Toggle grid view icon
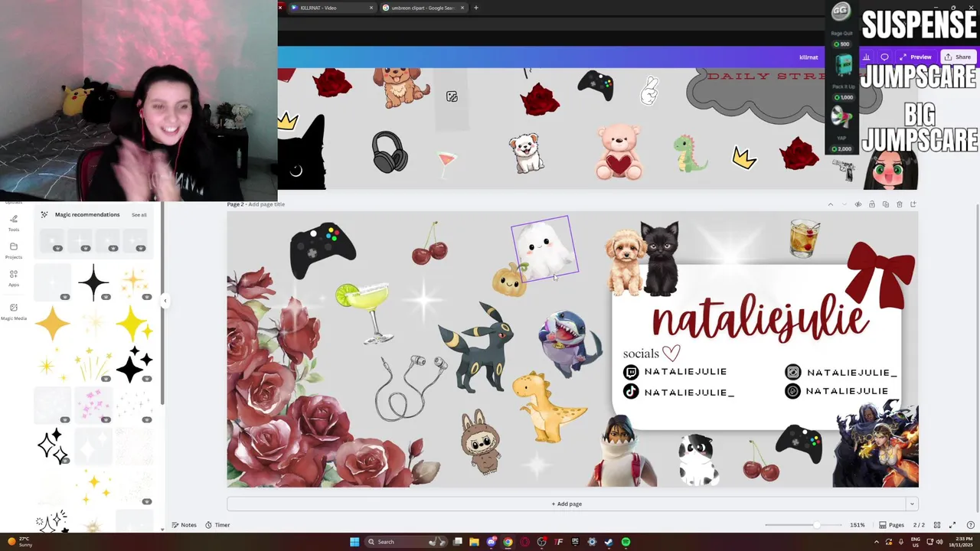980x551 pixels. point(936,525)
